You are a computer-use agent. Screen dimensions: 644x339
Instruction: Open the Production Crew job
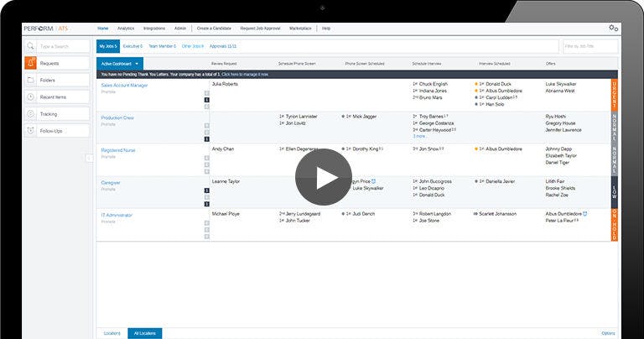coord(117,118)
